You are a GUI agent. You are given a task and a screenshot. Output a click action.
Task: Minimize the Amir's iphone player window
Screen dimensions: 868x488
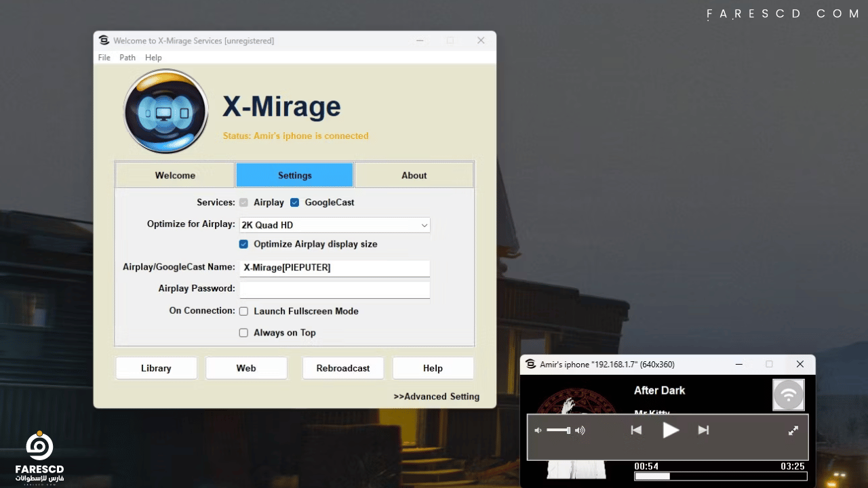(x=738, y=364)
